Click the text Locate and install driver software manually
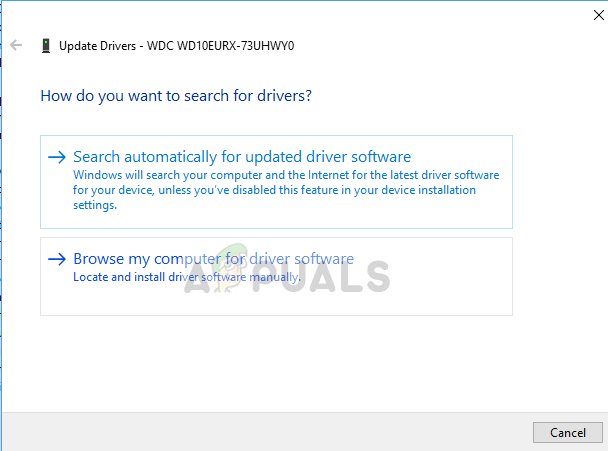This screenshot has height=451, width=608. (x=187, y=277)
